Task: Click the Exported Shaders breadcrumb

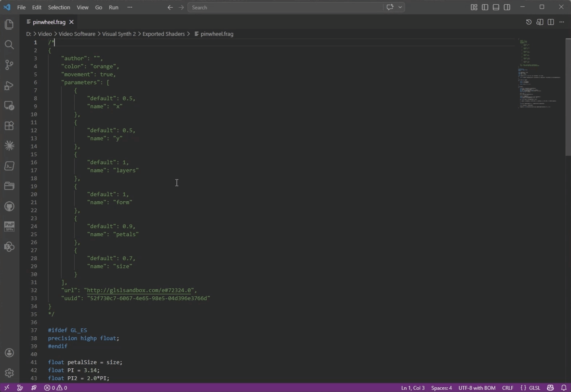Action: click(164, 34)
